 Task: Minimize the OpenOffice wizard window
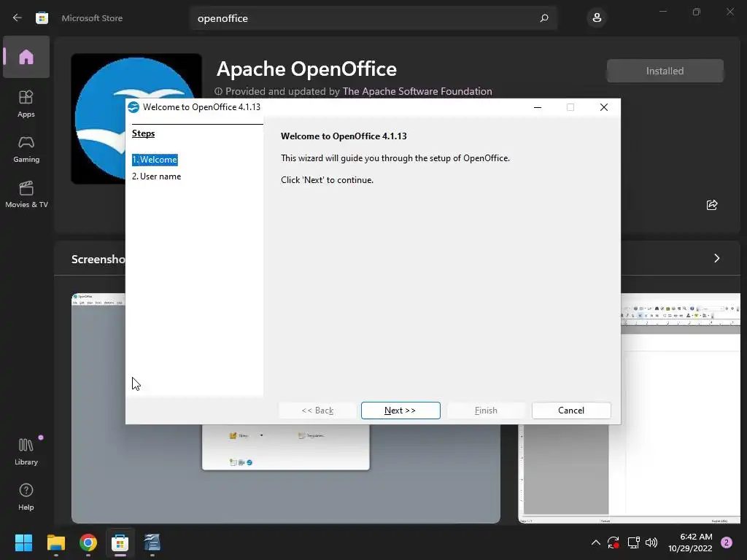click(x=538, y=107)
